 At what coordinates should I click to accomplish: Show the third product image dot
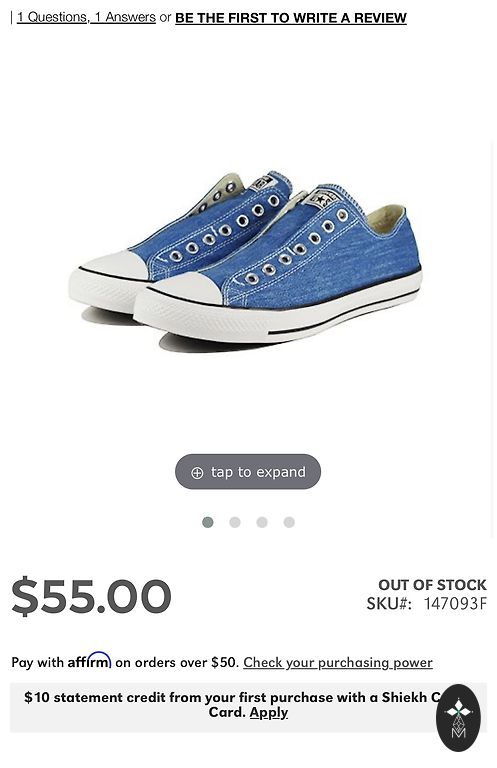point(262,522)
